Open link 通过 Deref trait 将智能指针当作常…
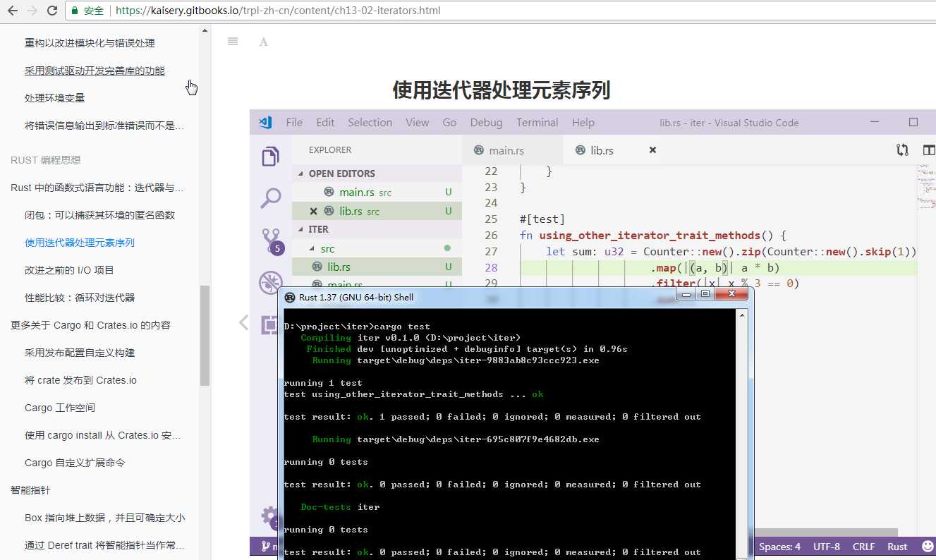The image size is (936, 560). pos(104,545)
